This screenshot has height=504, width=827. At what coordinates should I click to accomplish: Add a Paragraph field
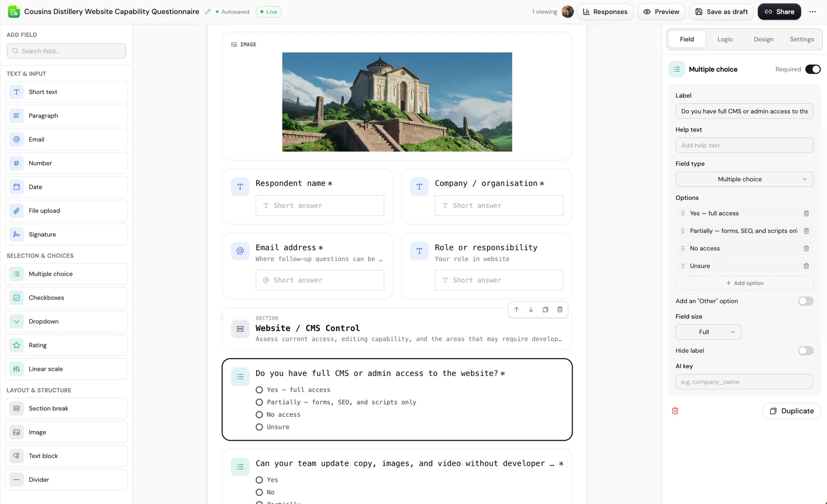coord(67,116)
